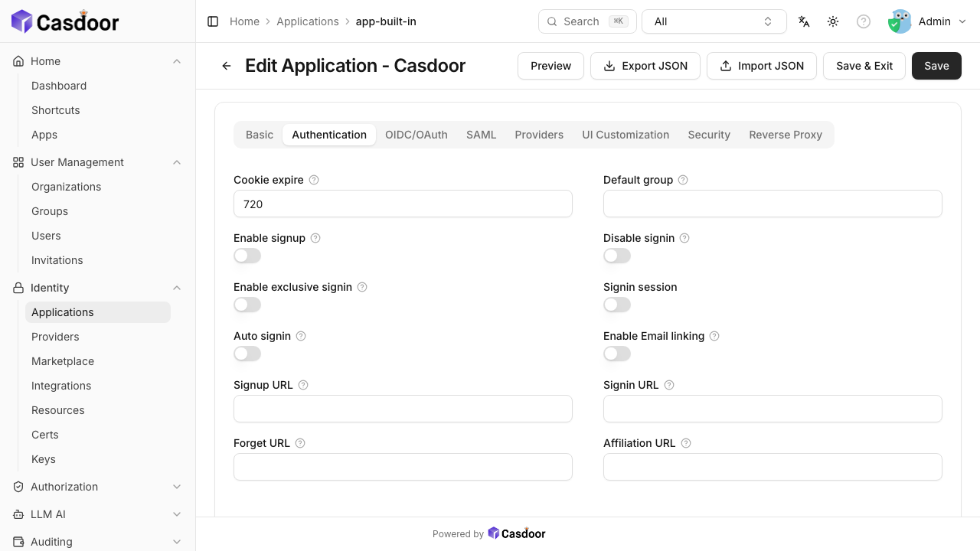Image resolution: width=980 pixels, height=551 pixels.
Task: Open the language translation icon
Action: [804, 21]
